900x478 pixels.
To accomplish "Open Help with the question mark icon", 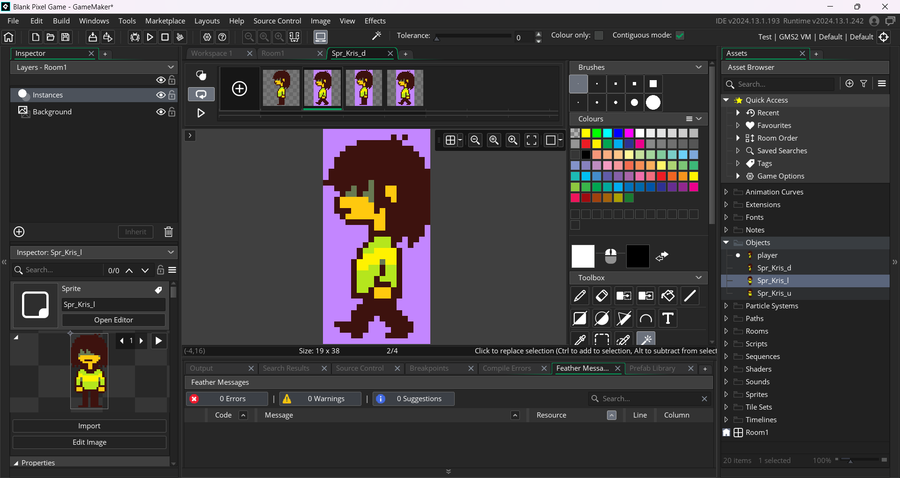I will click(x=222, y=37).
